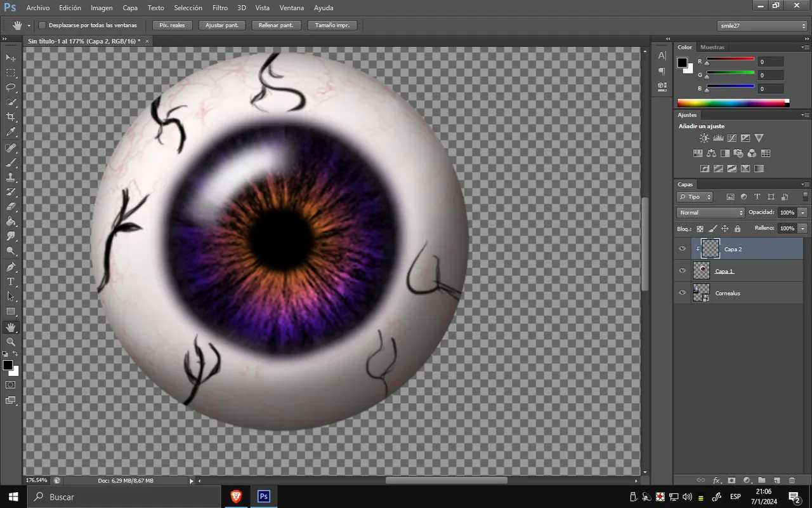Select the History Brush tool
812x508 pixels.
[11, 192]
